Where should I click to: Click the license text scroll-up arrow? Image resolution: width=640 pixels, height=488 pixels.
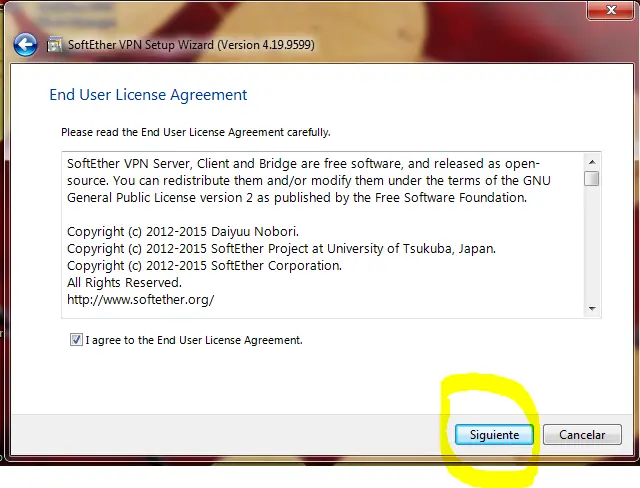(592, 162)
